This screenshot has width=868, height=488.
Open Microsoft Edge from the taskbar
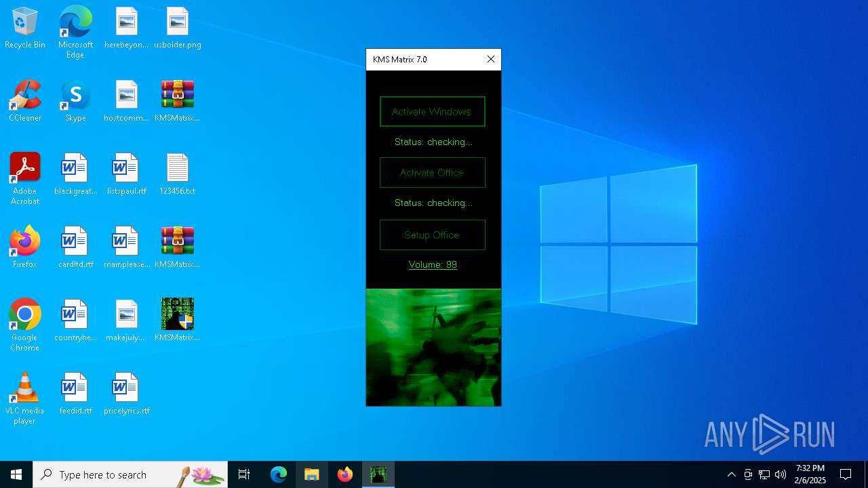279,474
